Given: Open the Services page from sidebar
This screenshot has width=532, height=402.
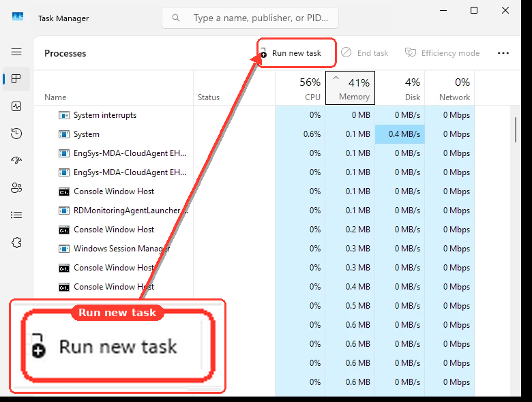Looking at the screenshot, I should [16, 243].
